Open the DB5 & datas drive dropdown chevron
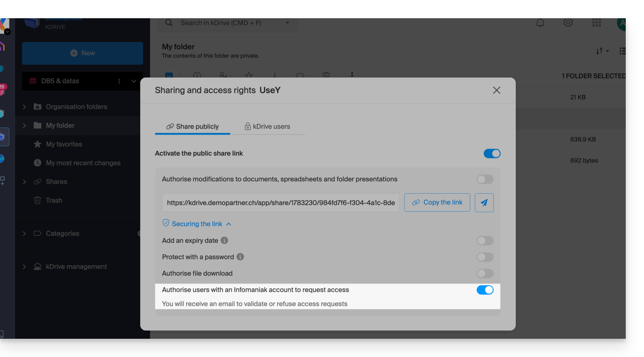The width and height of the screenshot is (644, 357). [x=134, y=81]
